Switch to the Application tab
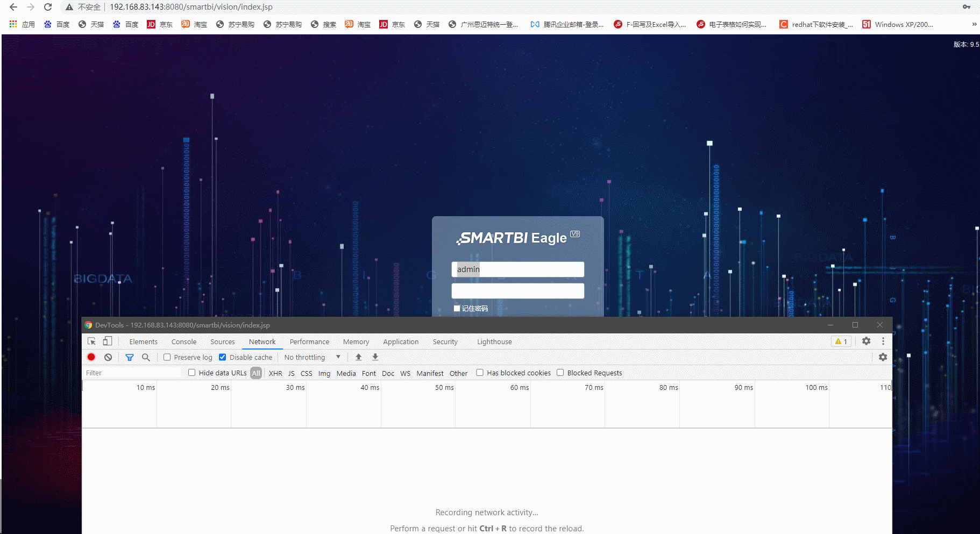Viewport: 980px width, 534px height. 401,341
